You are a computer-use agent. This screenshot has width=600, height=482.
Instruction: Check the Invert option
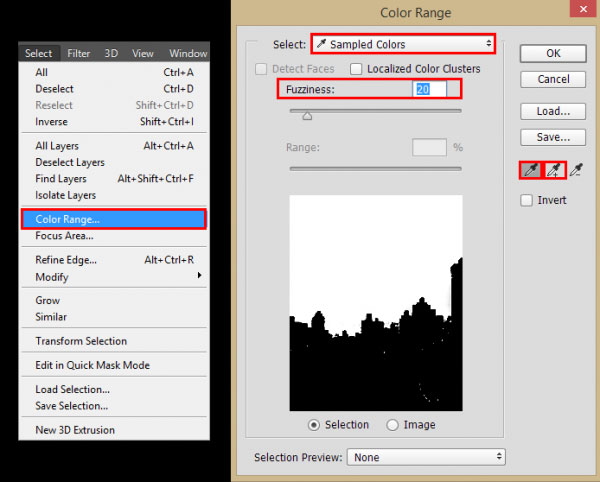[x=527, y=200]
